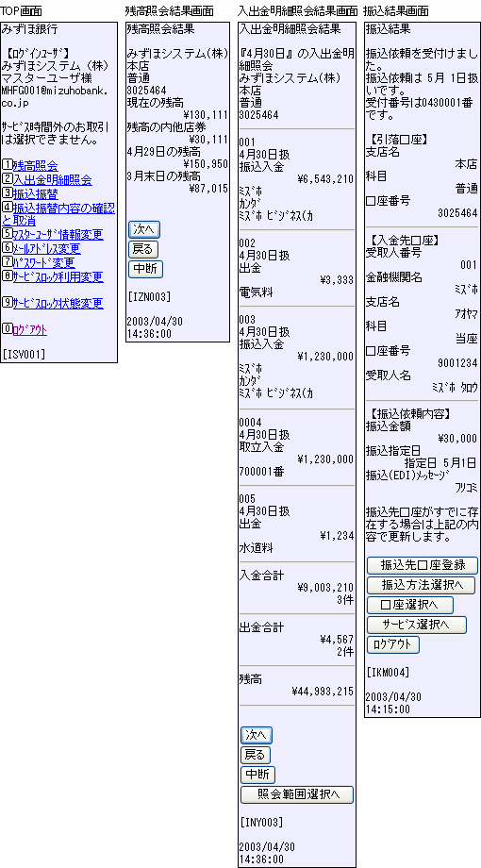481x868 pixels.
Task: Click the key icon 9 beside サービスロック状態変更
Action: click(8, 303)
